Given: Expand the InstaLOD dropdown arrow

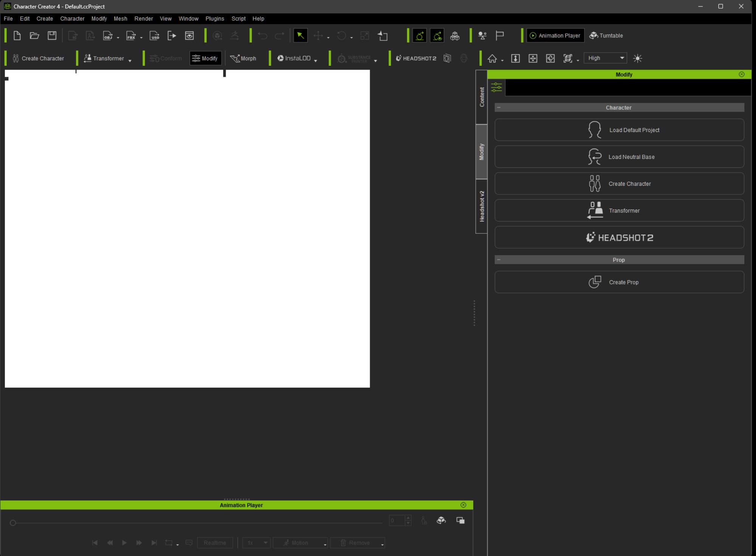Looking at the screenshot, I should coord(316,61).
